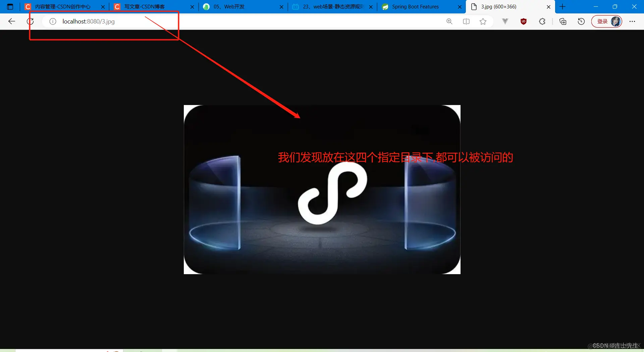Go back to previous page
This screenshot has width=644, height=352.
[x=12, y=21]
